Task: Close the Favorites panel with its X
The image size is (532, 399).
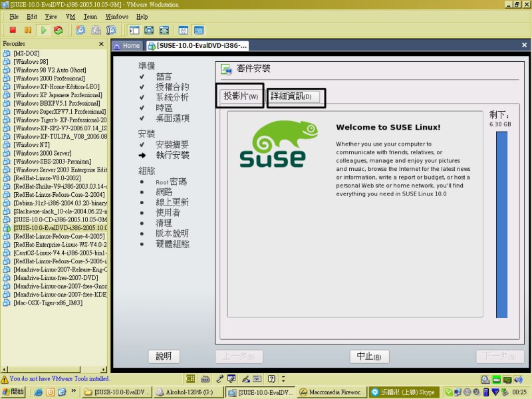Action: (101, 44)
